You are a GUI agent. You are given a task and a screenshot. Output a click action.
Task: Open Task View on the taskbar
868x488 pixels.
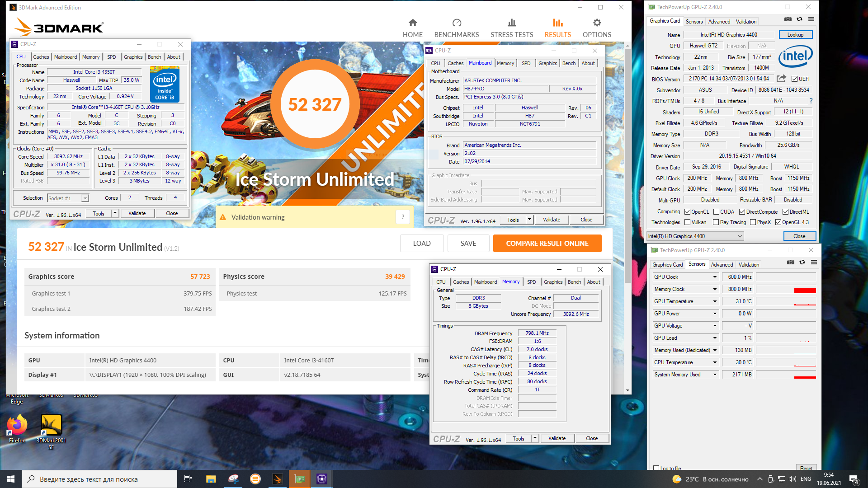coord(188,479)
